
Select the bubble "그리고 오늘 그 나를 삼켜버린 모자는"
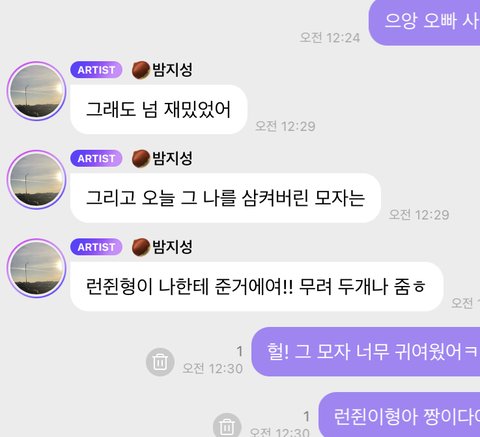[225, 198]
